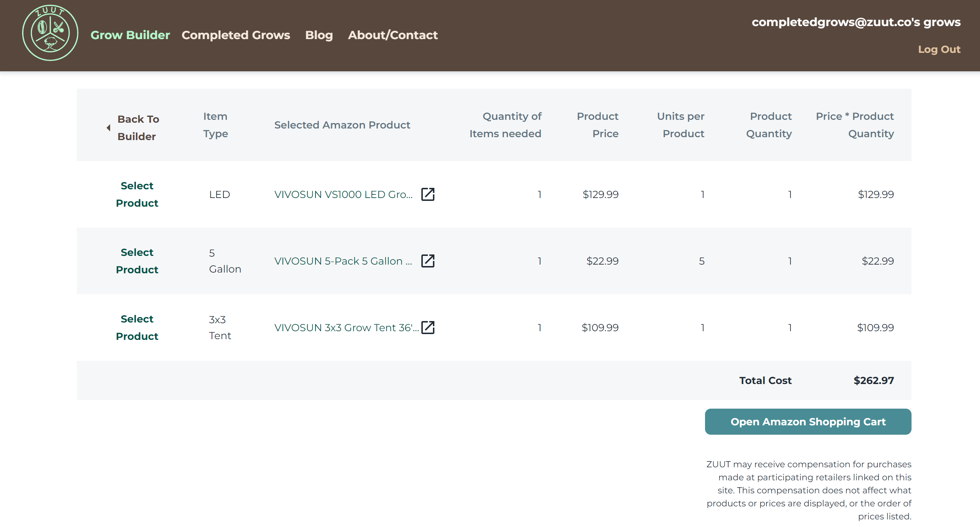
Task: Select Product for the 3x3 Tent row
Action: click(x=137, y=327)
